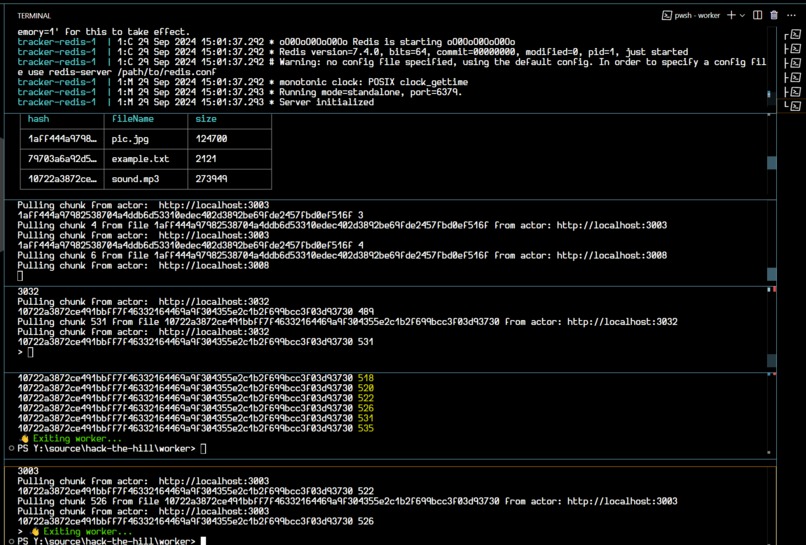Select fourth terminal in split group list
Image resolution: width=806 pixels, height=545 pixels.
coord(795,78)
